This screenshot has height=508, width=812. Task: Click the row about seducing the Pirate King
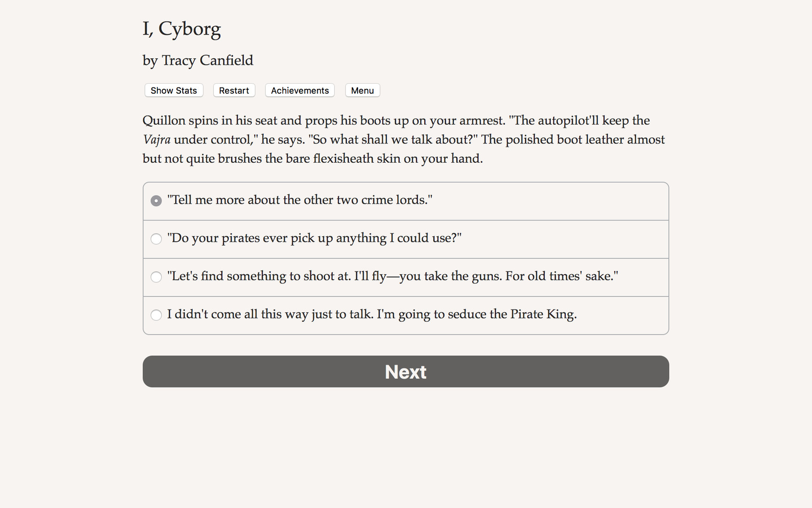406,315
